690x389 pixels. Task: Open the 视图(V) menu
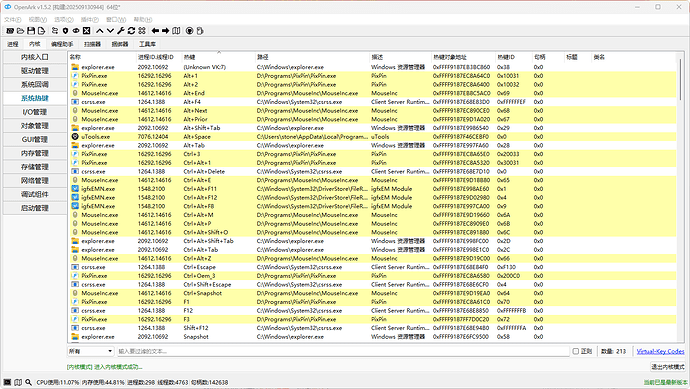click(x=38, y=20)
